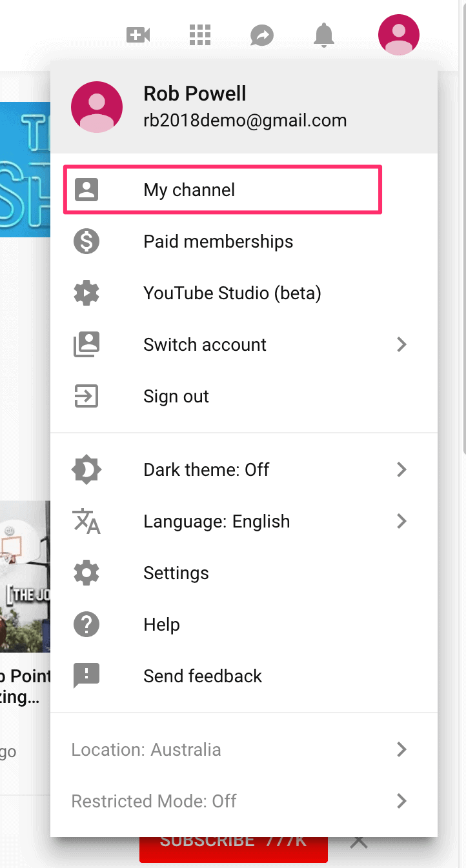
Task: Dismiss the subscribe prompt with the X
Action: (x=358, y=840)
